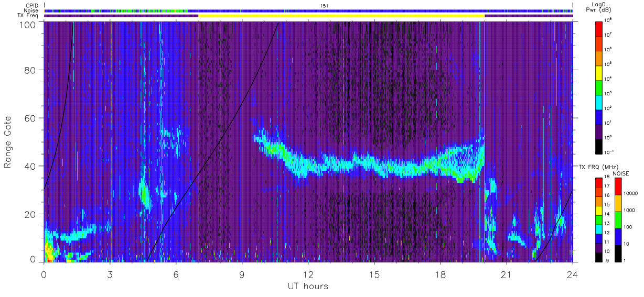Screen dimensions: 644x297
Task: Click the Range Gate axis title
Action: tap(8, 143)
